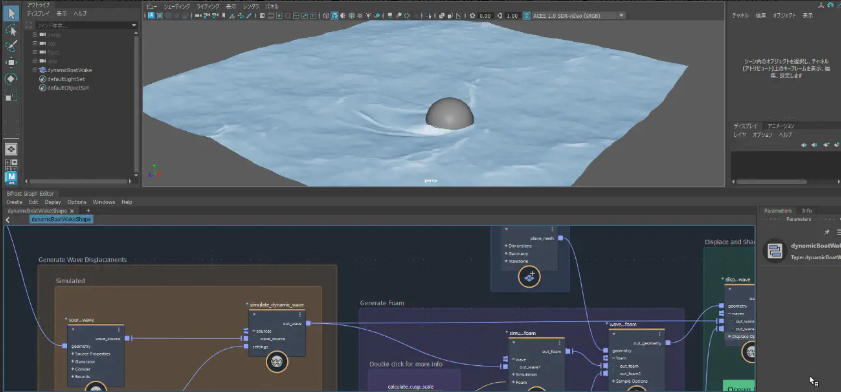This screenshot has height=392, width=841.
Task: Click the simulate_dynamic_wave node's round icon
Action: (x=277, y=362)
